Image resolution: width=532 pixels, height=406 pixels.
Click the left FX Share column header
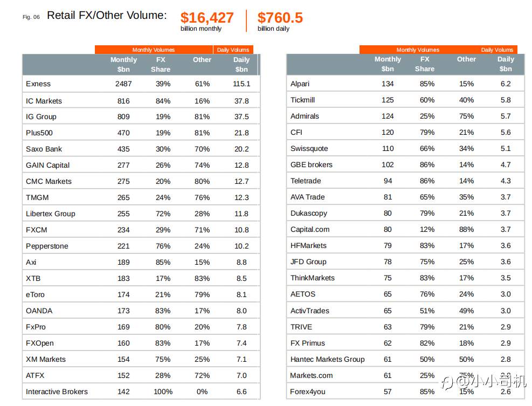pyautogui.click(x=161, y=65)
